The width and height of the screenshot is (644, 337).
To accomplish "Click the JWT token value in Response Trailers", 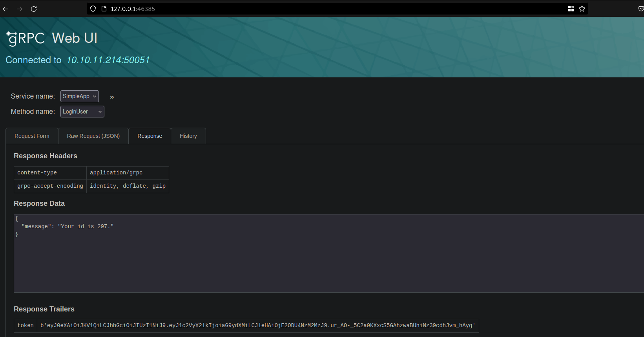I will [257, 325].
